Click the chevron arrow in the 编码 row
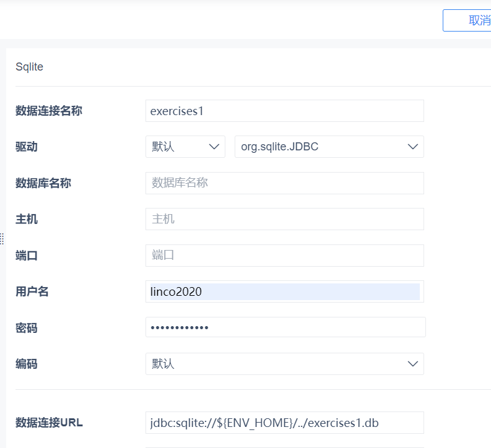 click(413, 364)
